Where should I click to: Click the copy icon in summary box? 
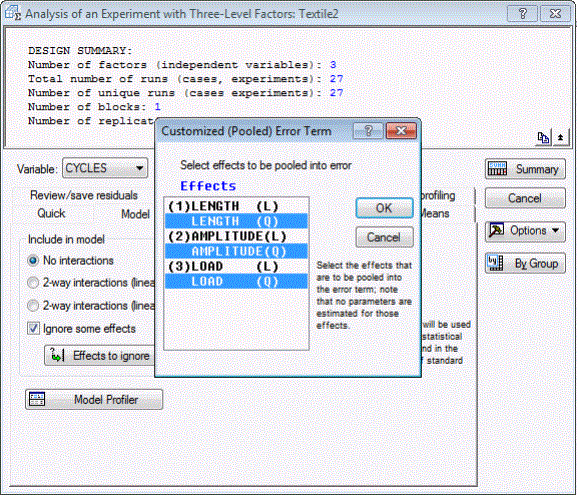coord(543,138)
